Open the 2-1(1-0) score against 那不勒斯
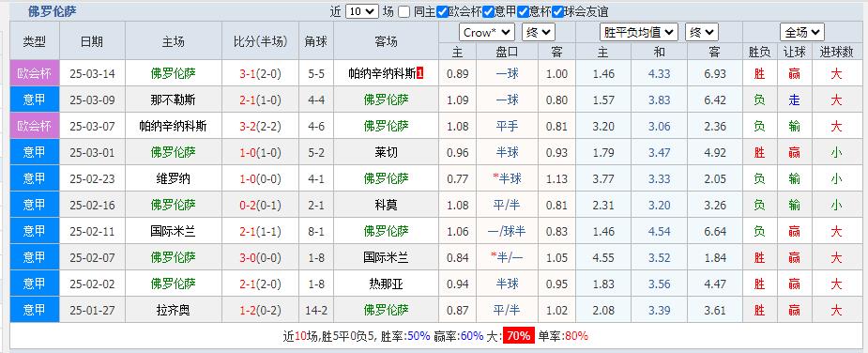 (260, 100)
